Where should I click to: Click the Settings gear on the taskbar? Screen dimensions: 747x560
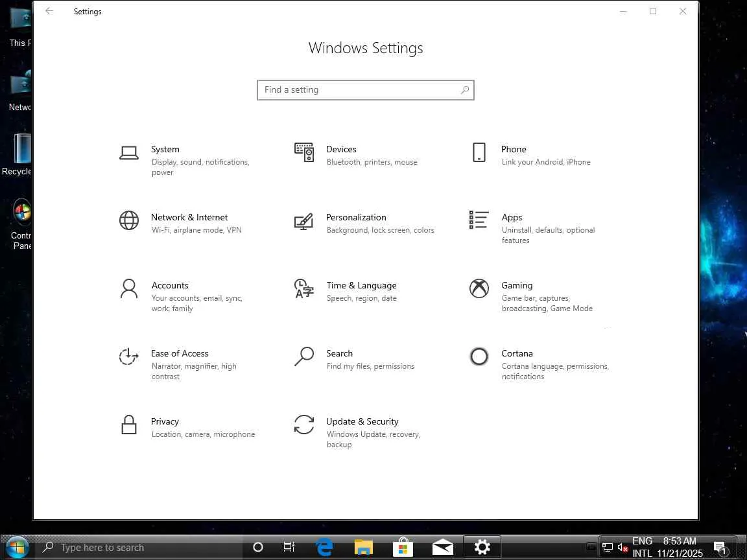point(482,548)
